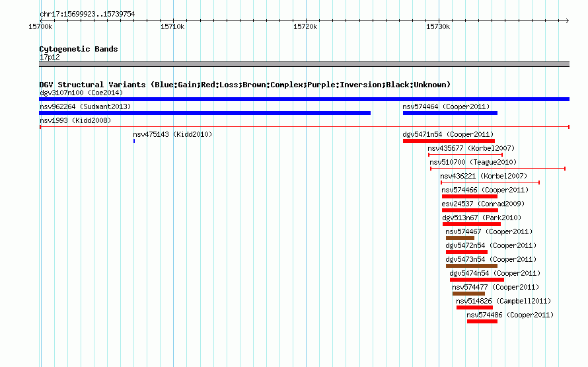Open the dgv5474n54 (Cooper2011) label

tap(495, 273)
